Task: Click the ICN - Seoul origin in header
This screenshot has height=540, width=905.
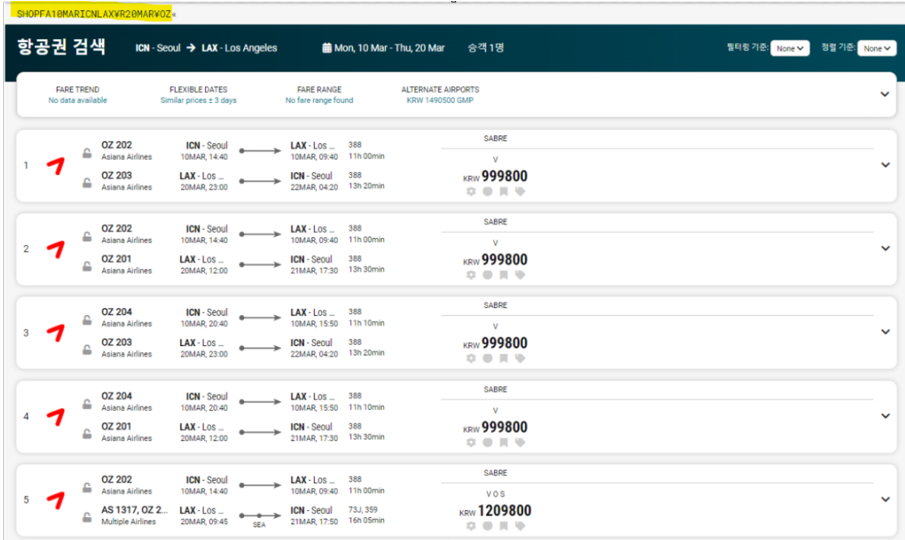Action: click(x=158, y=48)
